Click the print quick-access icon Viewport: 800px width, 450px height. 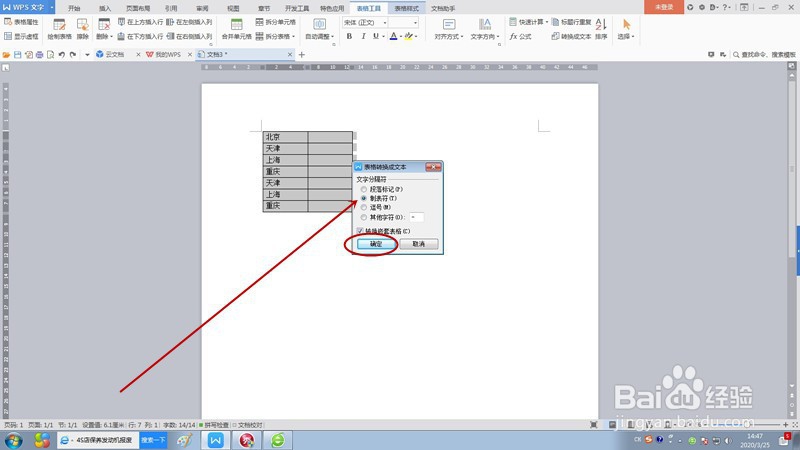tap(39, 55)
